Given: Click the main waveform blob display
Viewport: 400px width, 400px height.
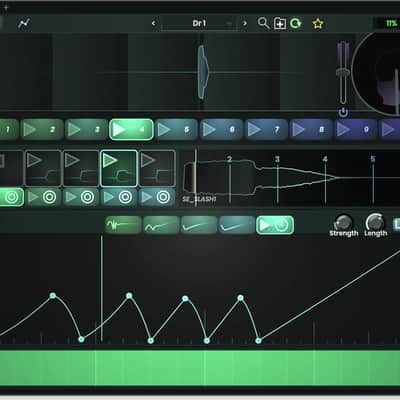Looking at the screenshot, I should click(203, 72).
